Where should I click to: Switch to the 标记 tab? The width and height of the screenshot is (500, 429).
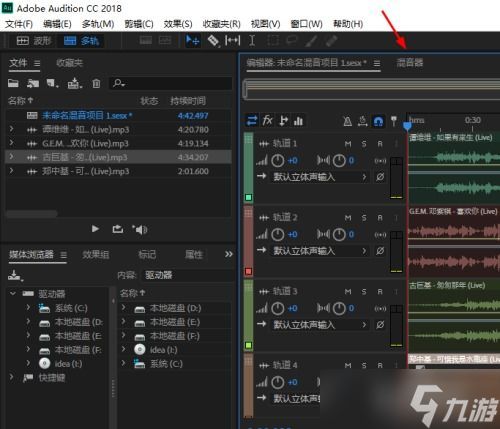pos(147,255)
